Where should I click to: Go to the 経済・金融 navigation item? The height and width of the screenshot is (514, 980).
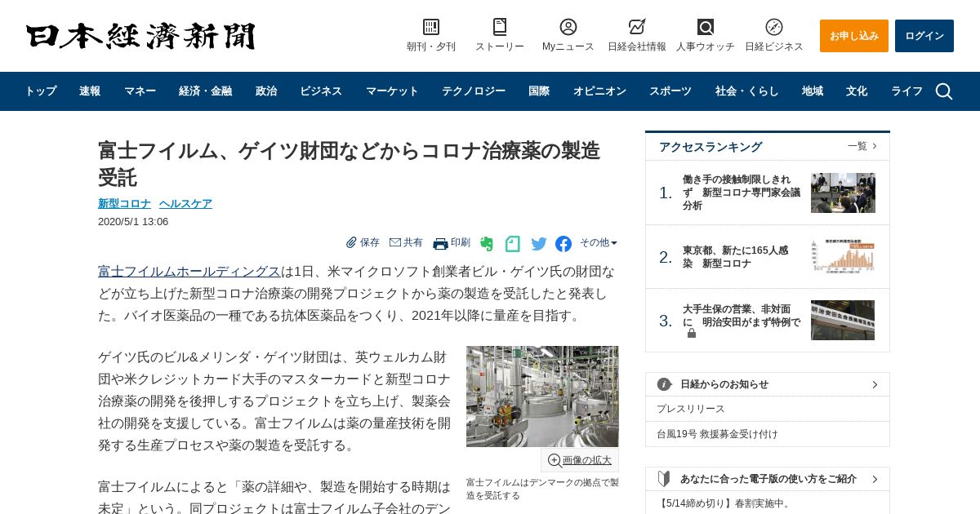tap(206, 91)
